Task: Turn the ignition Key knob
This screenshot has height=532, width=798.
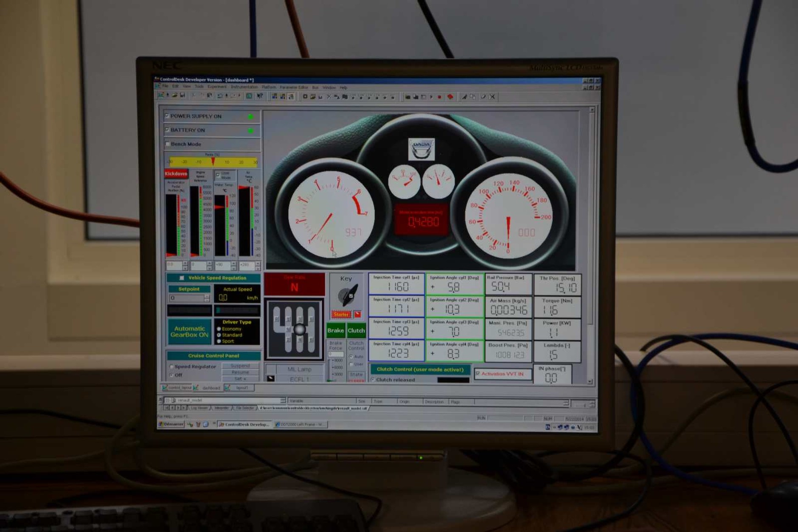Action: 348,295
